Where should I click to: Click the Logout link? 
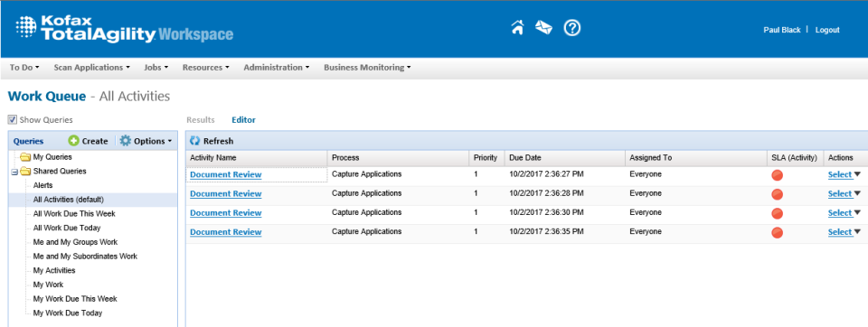pos(827,30)
